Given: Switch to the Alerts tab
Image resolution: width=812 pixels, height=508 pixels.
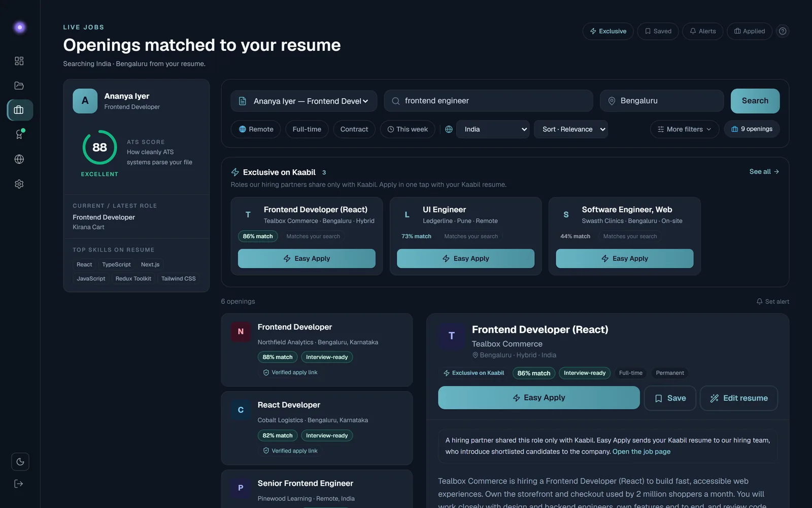Looking at the screenshot, I should [x=702, y=31].
